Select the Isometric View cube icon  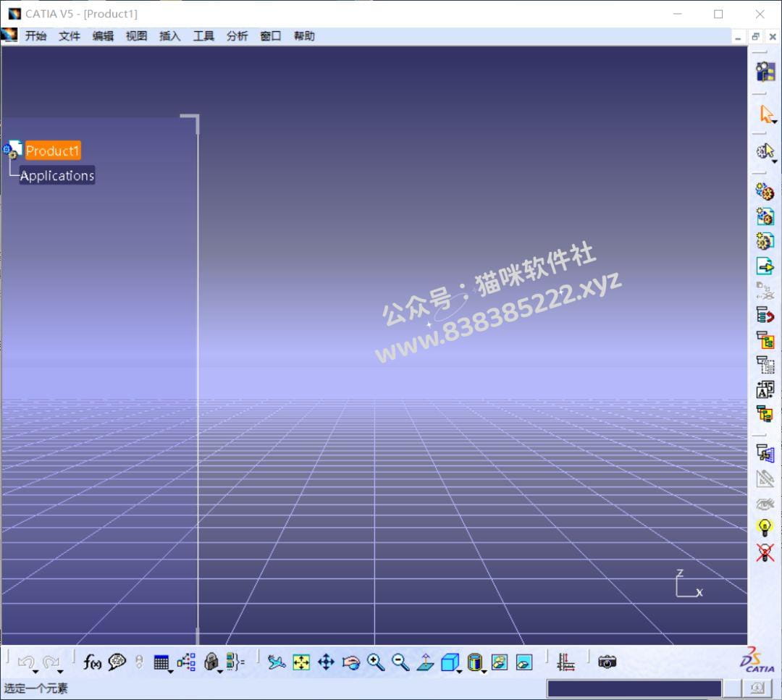[450, 662]
